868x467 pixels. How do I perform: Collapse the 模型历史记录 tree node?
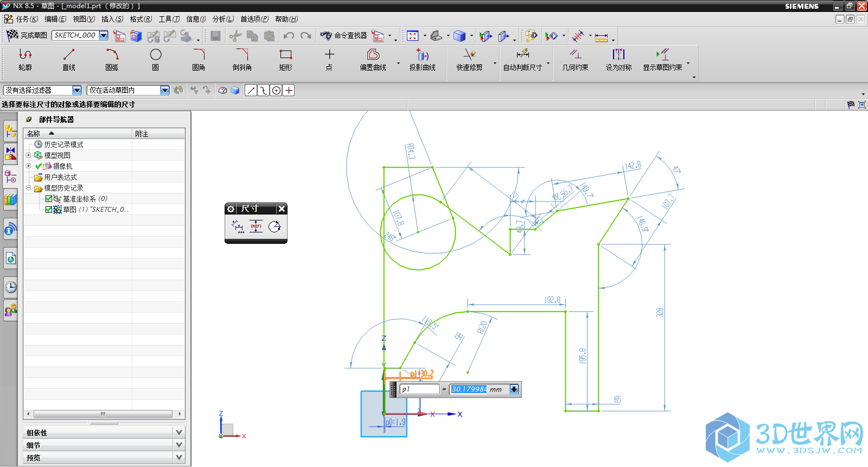[x=29, y=188]
